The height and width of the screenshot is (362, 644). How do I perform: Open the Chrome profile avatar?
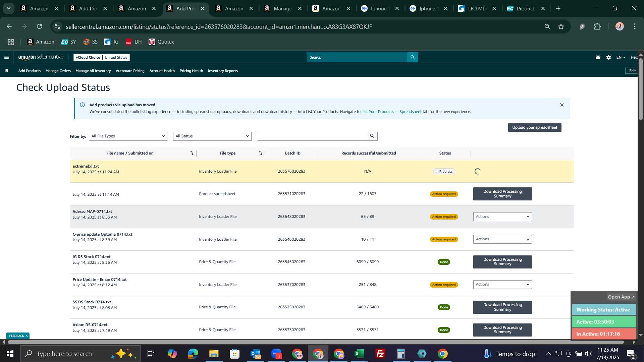[x=620, y=26]
